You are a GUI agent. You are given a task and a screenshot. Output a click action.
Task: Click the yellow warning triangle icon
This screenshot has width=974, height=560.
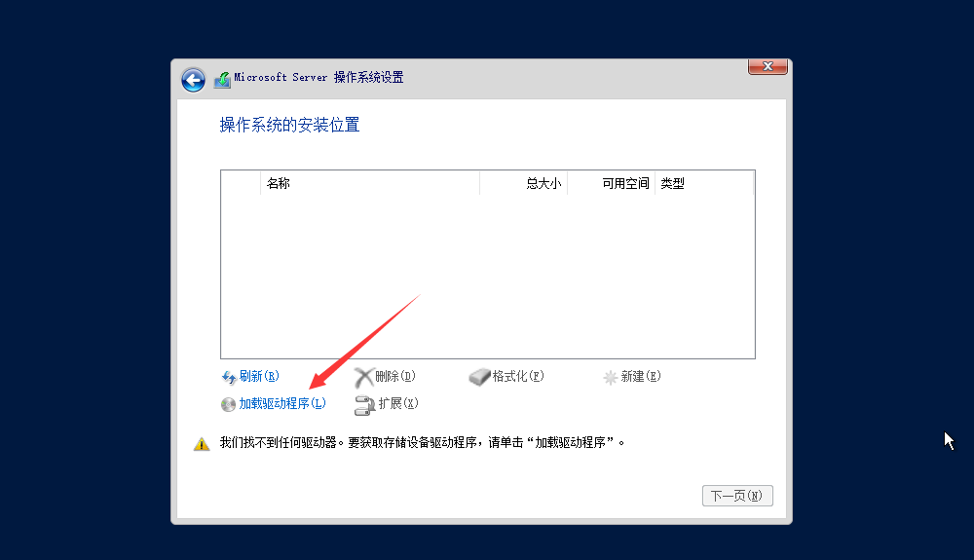click(x=202, y=443)
